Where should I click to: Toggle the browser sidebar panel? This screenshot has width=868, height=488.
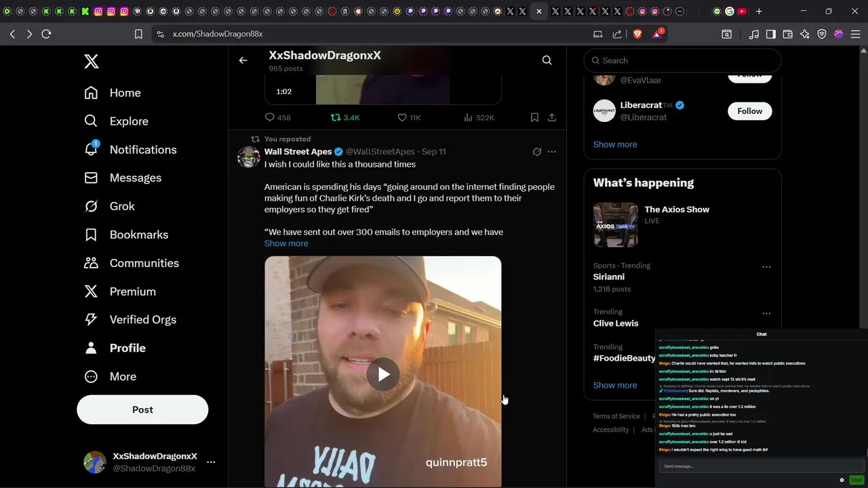point(771,34)
